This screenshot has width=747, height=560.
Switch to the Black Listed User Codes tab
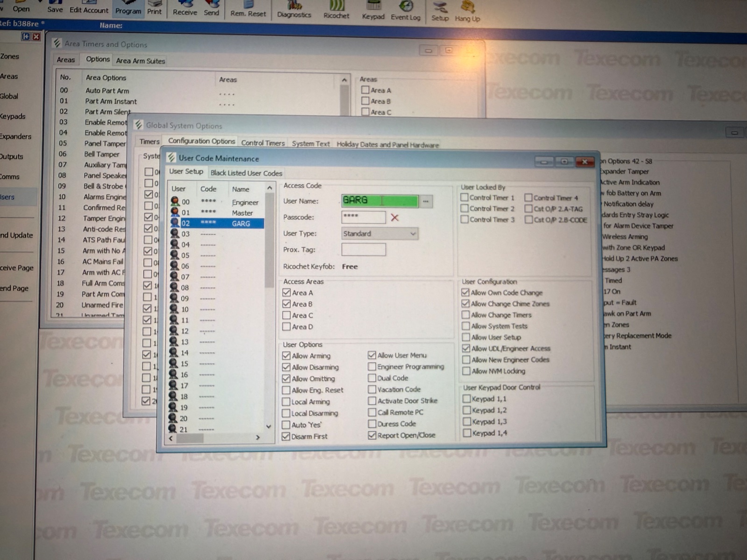246,173
